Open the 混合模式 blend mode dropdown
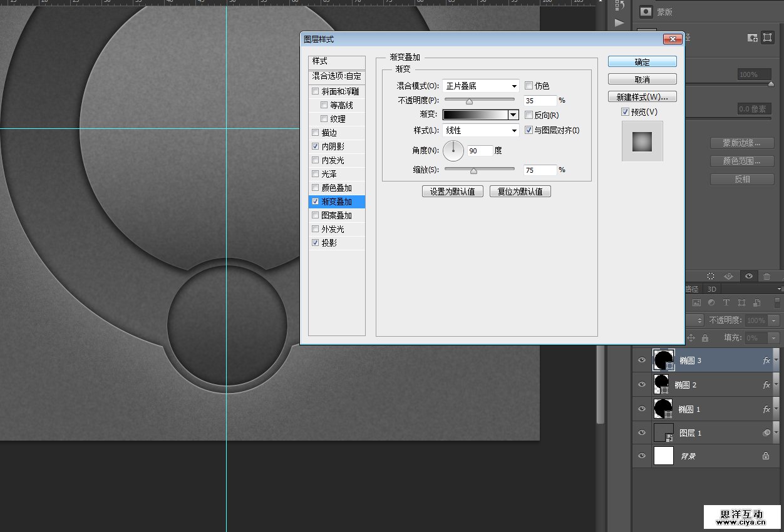This screenshot has width=784, height=532. (481, 86)
